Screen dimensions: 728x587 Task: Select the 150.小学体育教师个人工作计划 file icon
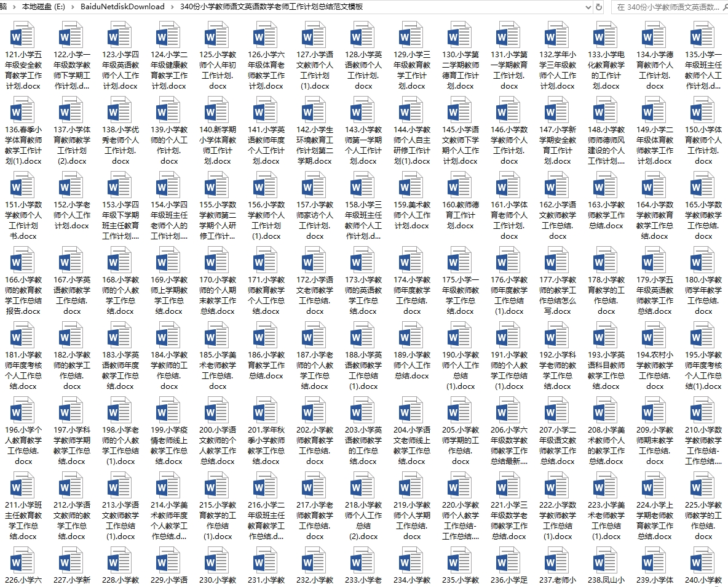click(x=703, y=111)
